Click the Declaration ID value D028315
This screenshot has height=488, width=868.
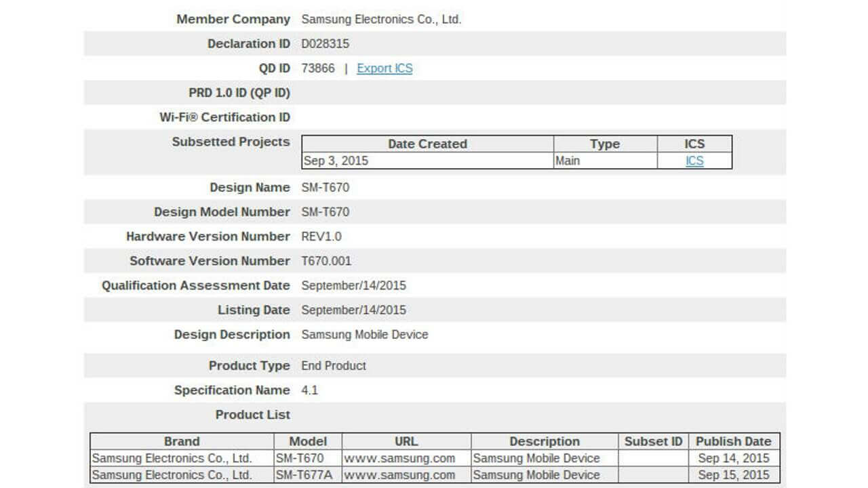tap(325, 44)
